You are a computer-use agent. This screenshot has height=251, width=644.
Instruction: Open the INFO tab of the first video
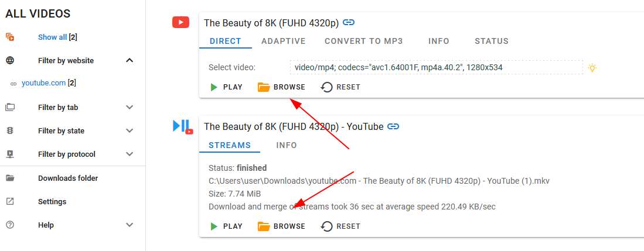pos(439,41)
